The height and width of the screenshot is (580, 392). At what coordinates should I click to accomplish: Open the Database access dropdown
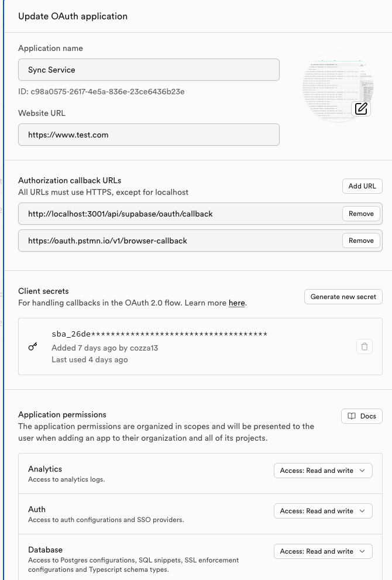(323, 551)
